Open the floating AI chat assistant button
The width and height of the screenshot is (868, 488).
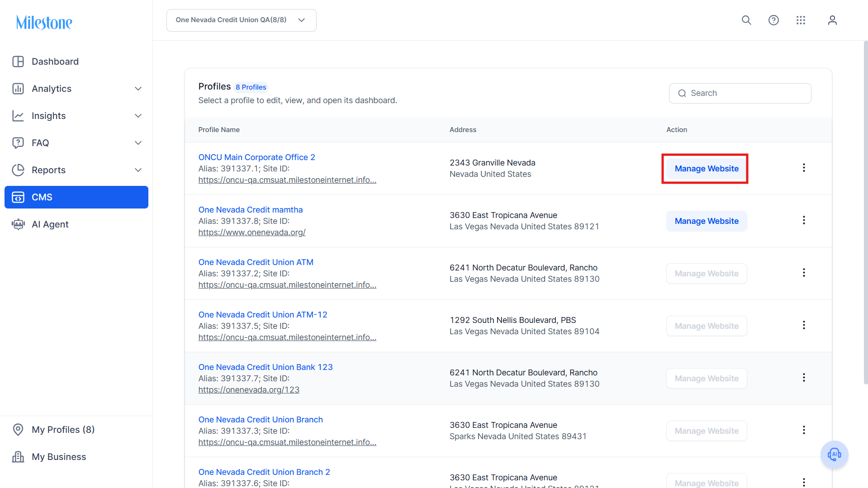pyautogui.click(x=834, y=455)
